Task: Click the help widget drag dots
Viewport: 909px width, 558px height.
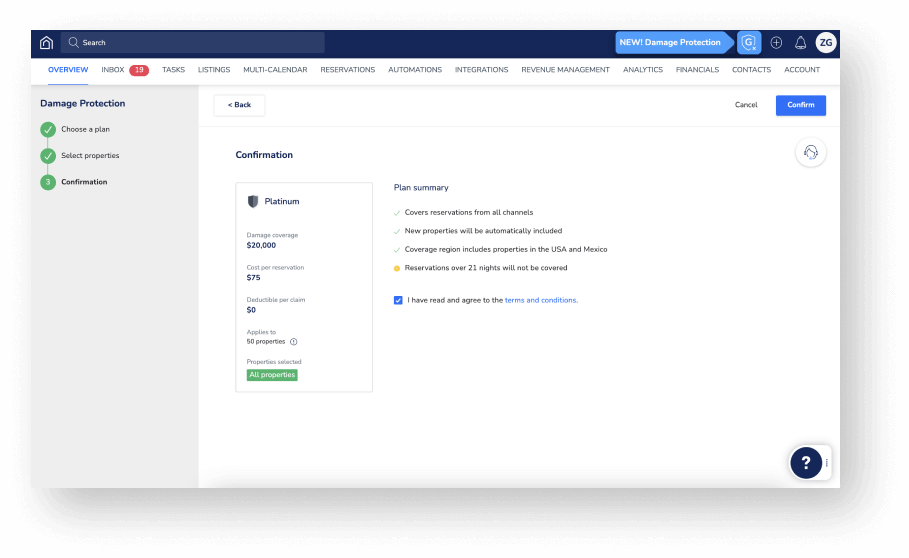Action: [x=827, y=462]
